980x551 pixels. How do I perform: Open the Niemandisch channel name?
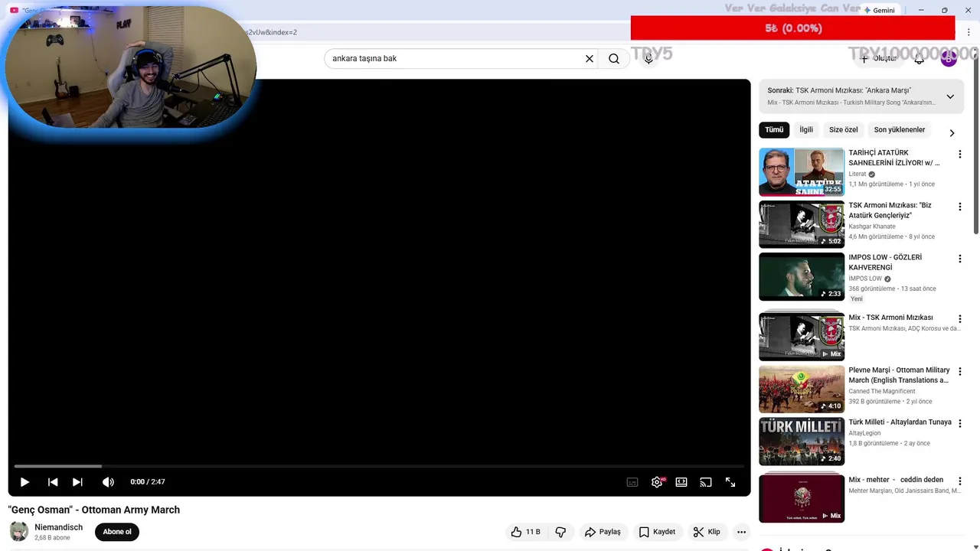(58, 527)
